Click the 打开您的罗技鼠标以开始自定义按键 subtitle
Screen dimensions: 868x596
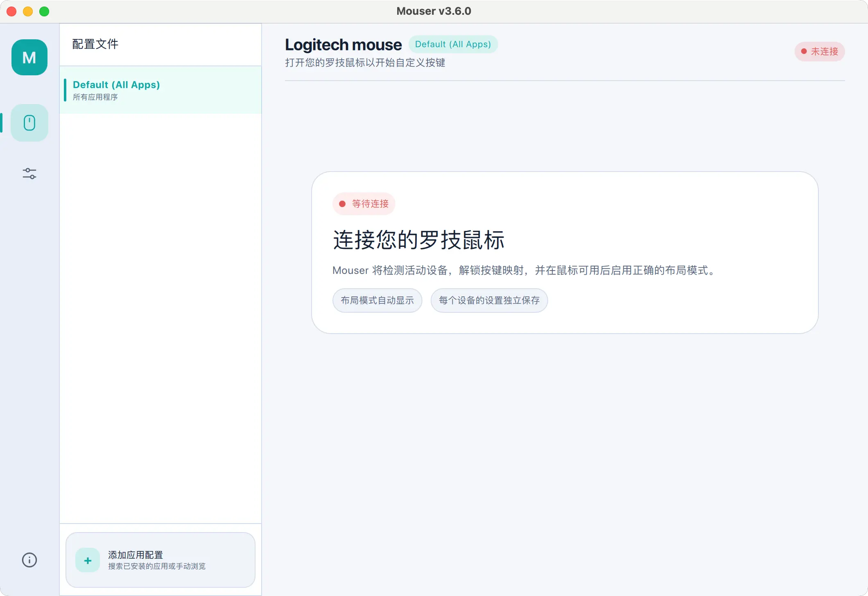tap(365, 63)
